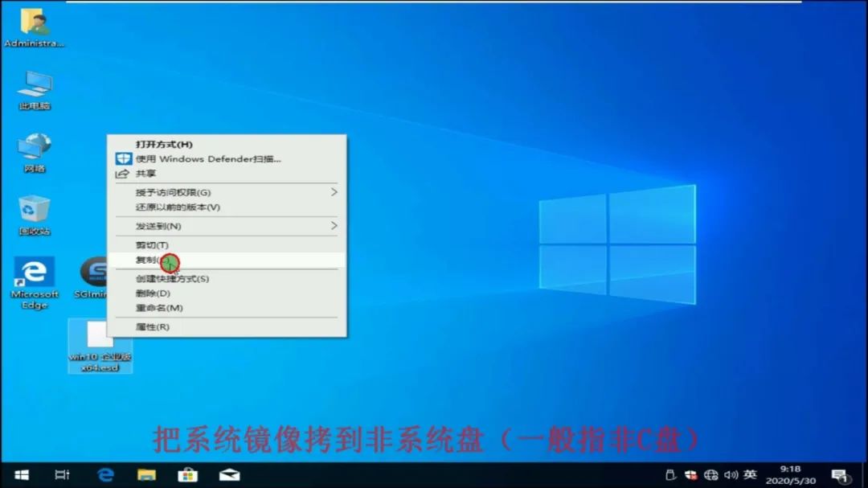
Task: Choose Delete (D) in context menu
Action: [227, 293]
